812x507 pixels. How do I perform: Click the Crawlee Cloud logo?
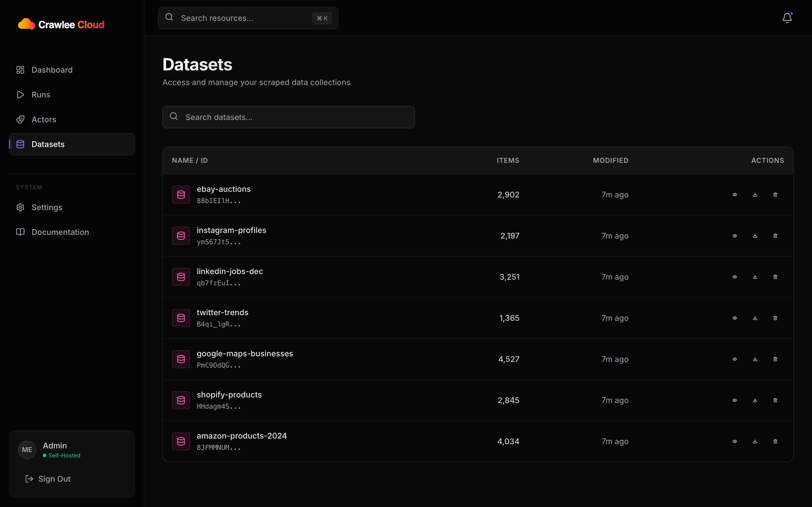[x=61, y=24]
